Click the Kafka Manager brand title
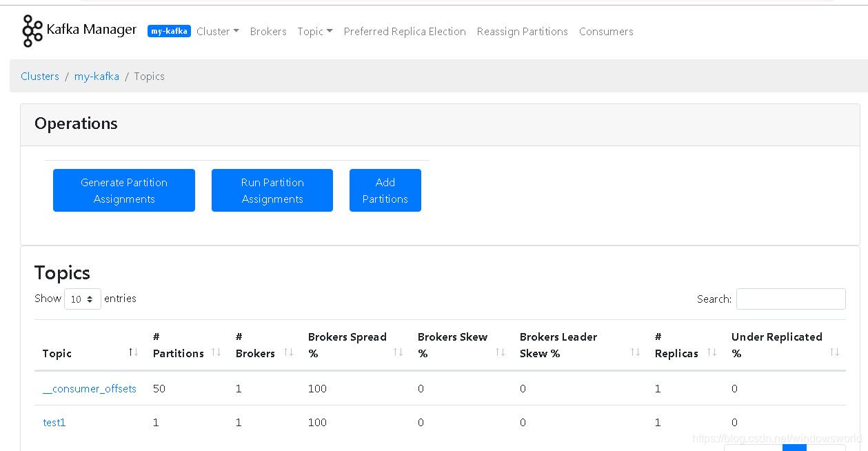868x451 pixels. pyautogui.click(x=92, y=30)
